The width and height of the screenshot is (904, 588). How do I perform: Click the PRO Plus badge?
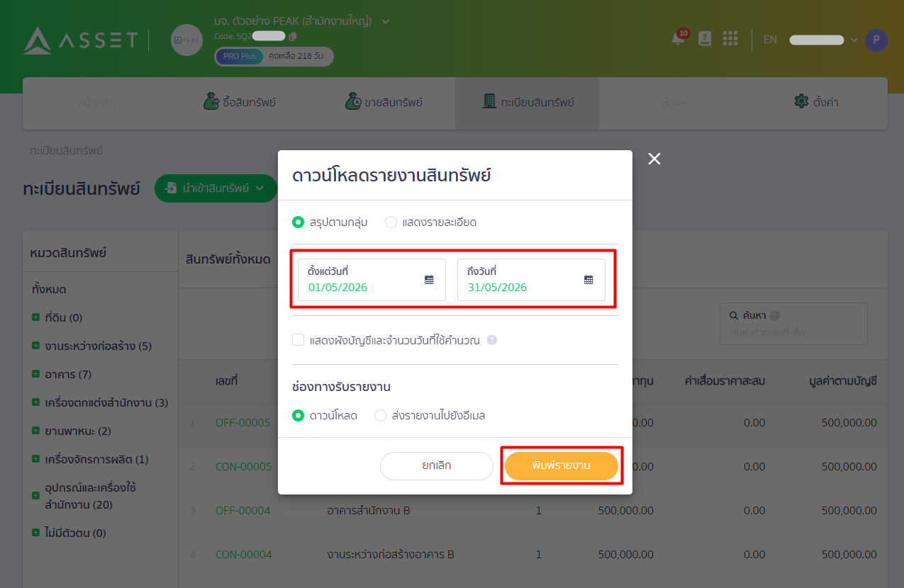click(x=239, y=57)
